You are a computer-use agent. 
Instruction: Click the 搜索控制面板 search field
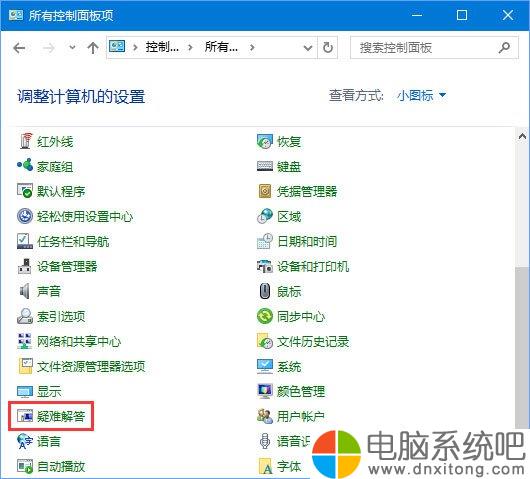coord(434,48)
